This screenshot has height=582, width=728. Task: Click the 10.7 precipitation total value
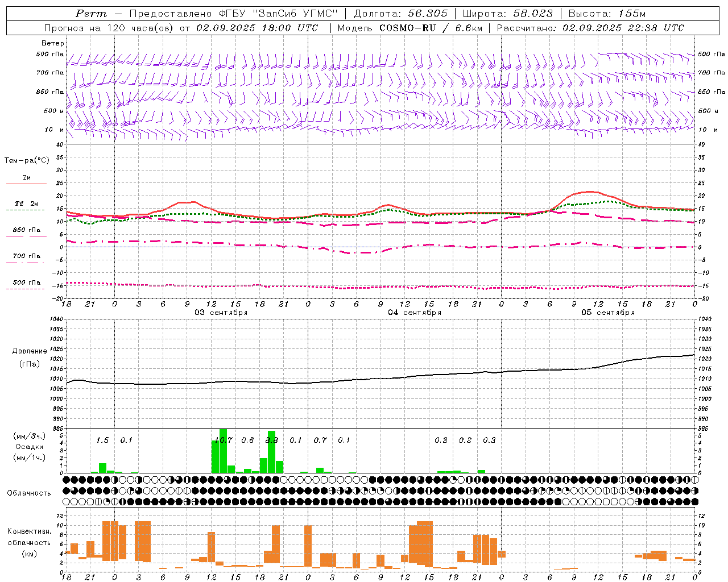224,440
